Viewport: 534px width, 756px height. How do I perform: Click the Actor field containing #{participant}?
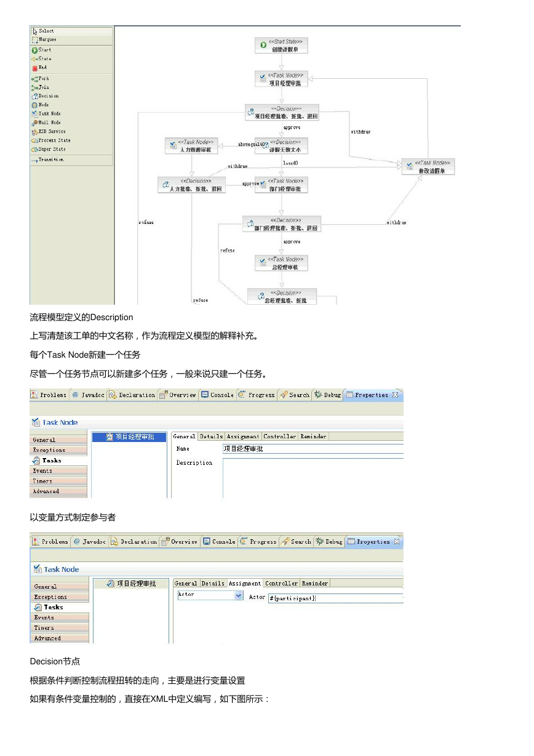pyautogui.click(x=336, y=598)
